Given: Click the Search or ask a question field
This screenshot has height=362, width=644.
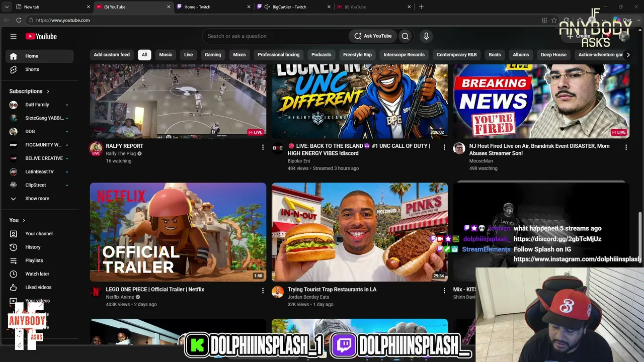Looking at the screenshot, I should (275, 36).
